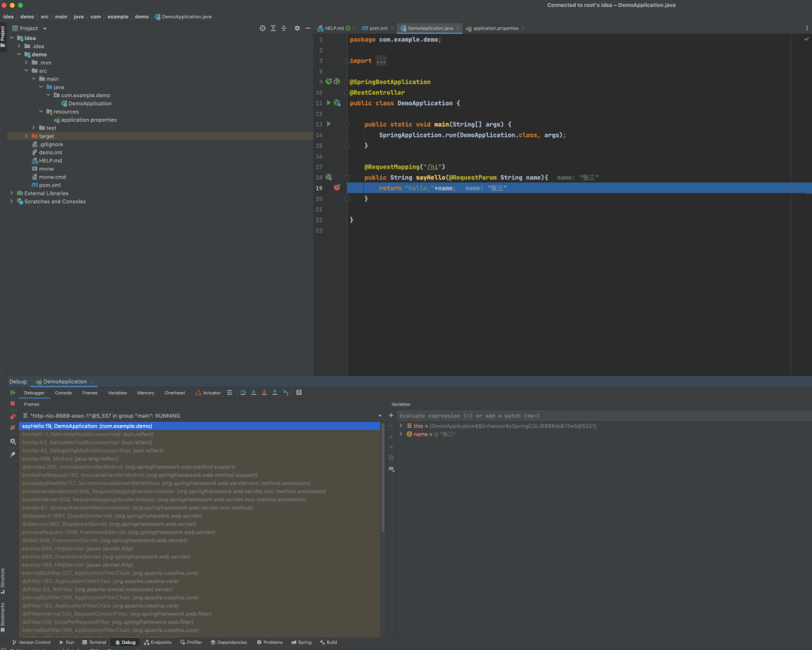
Task: Click Step Over icon in debugger toolbar
Action: 243,393
